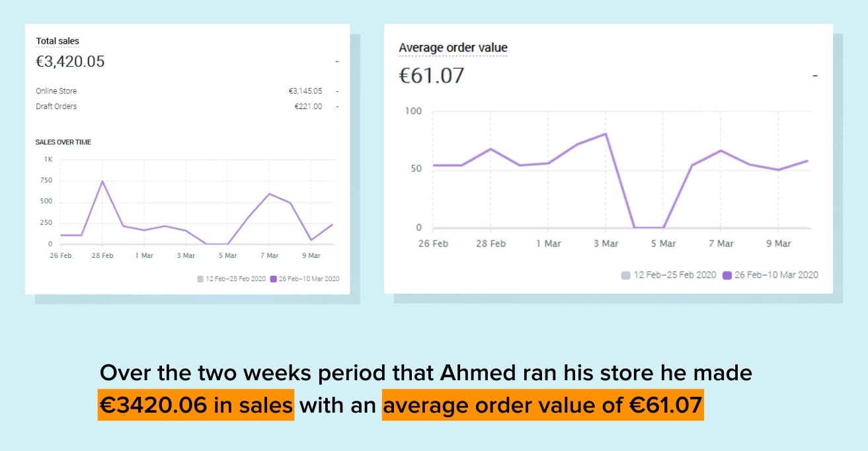The height and width of the screenshot is (451, 868).
Task: Select the Draft Orders row label
Action: pyautogui.click(x=56, y=106)
